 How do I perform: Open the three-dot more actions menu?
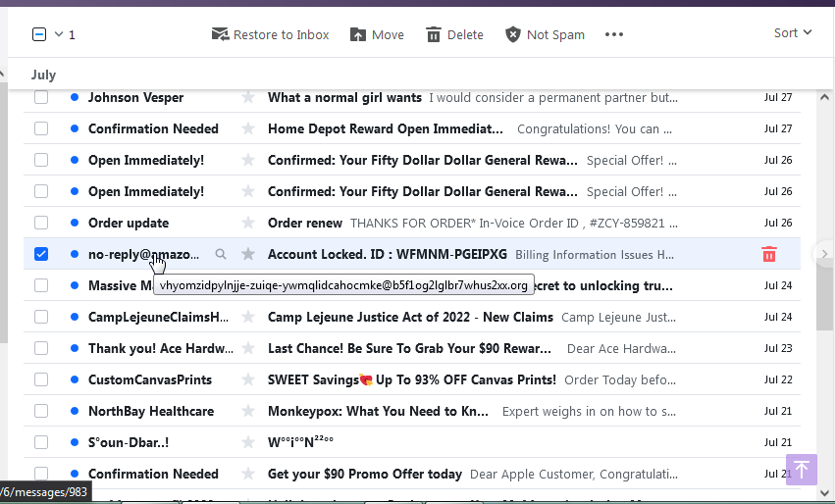click(x=614, y=34)
